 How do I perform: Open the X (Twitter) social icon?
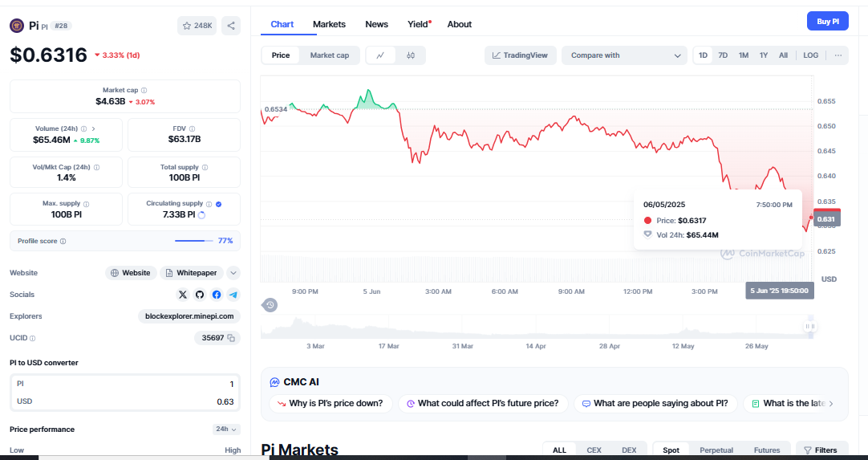pos(183,295)
